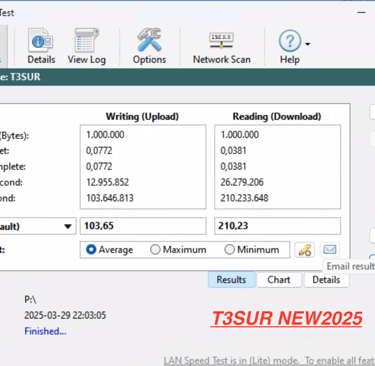Open the View Log icon

click(x=87, y=46)
